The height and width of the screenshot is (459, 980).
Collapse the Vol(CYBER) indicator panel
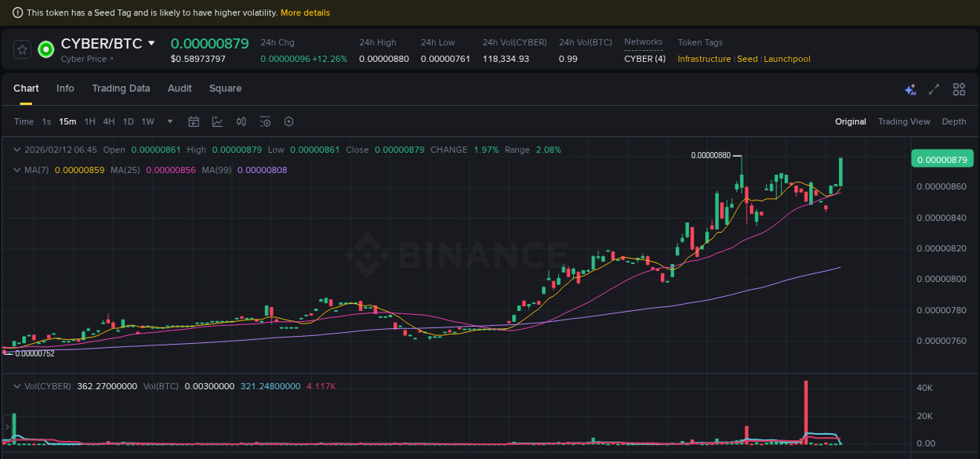pyautogui.click(x=17, y=386)
